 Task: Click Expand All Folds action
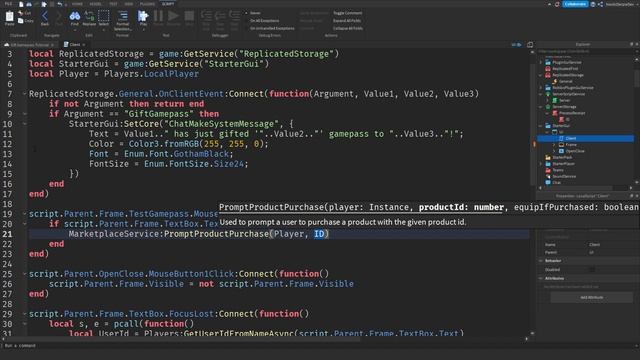point(347,21)
